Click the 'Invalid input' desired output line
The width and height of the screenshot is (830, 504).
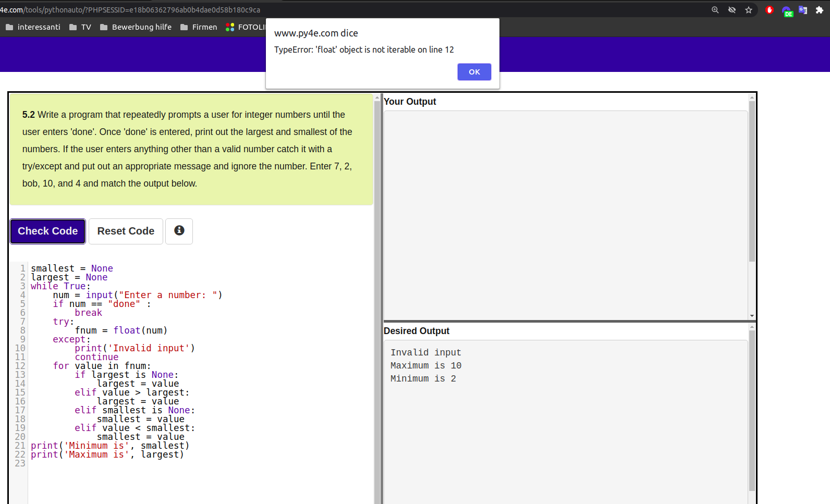click(425, 353)
